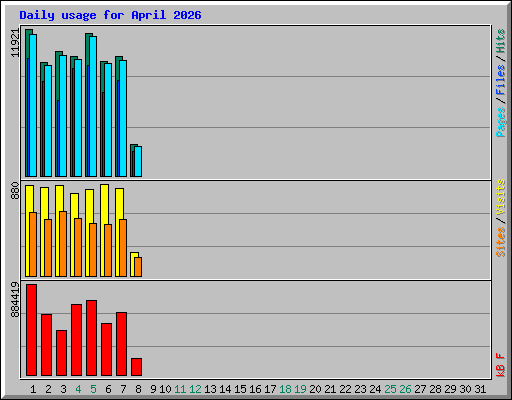Click the 'Files' legend label
The height and width of the screenshot is (400, 512).
point(500,79)
